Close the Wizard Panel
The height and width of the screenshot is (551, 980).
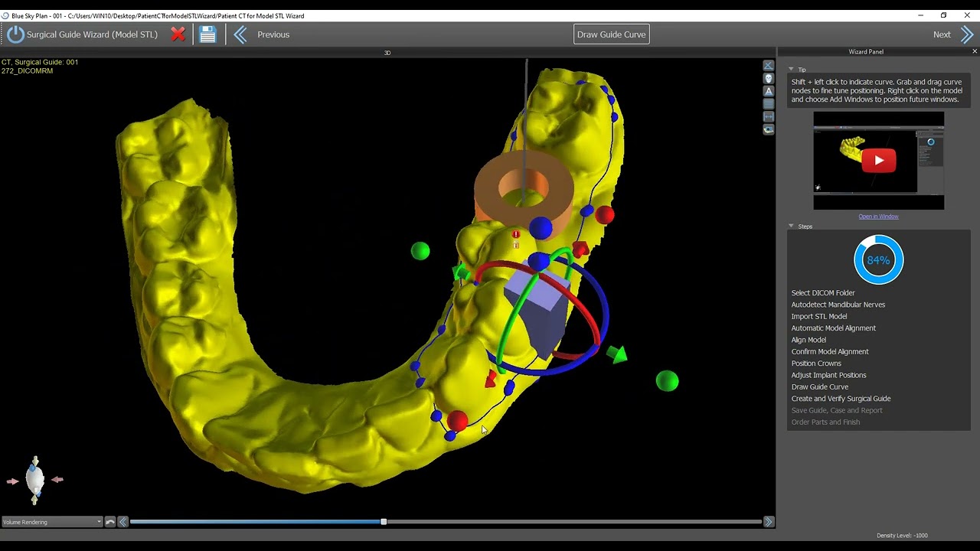pos(975,51)
